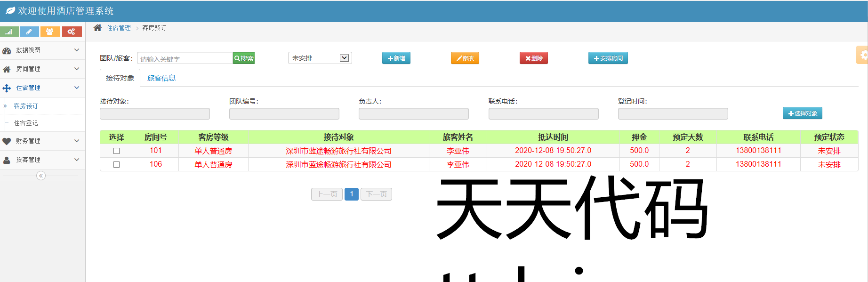Click the orange users shortcut icon
Image resolution: width=868 pixels, height=282 pixels.
point(50,32)
